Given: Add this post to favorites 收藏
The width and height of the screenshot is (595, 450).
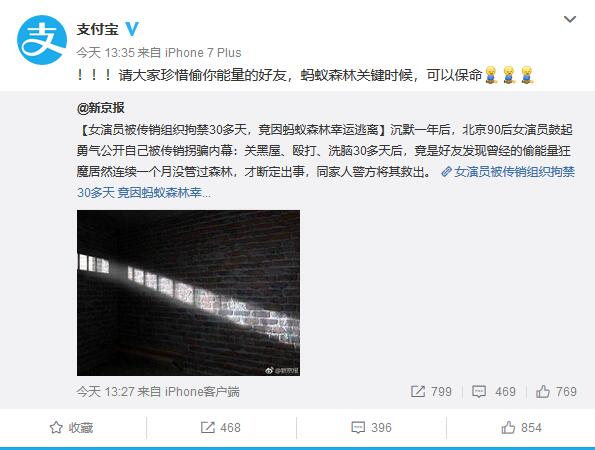Looking at the screenshot, I should pyautogui.click(x=72, y=428).
